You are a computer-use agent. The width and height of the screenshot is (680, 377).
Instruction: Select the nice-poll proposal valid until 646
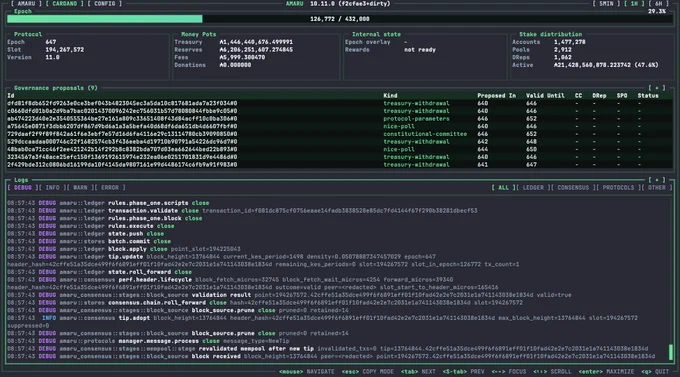[340, 127]
